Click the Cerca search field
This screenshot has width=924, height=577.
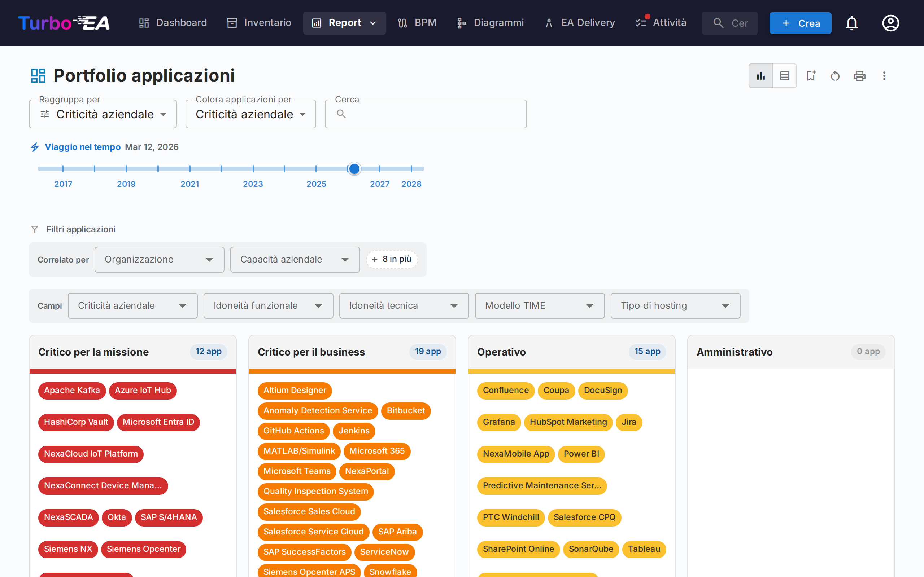coord(425,114)
